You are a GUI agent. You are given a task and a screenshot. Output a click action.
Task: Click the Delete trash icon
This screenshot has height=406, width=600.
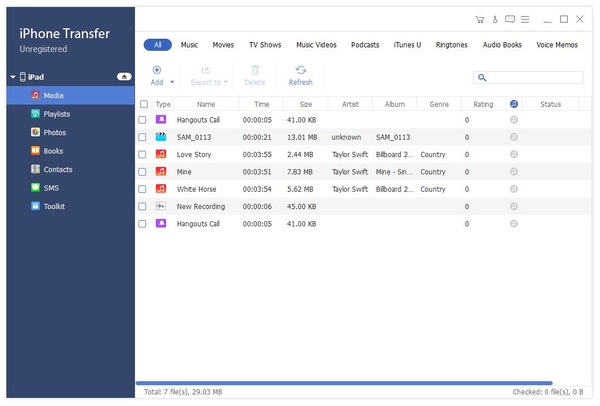[x=255, y=70]
